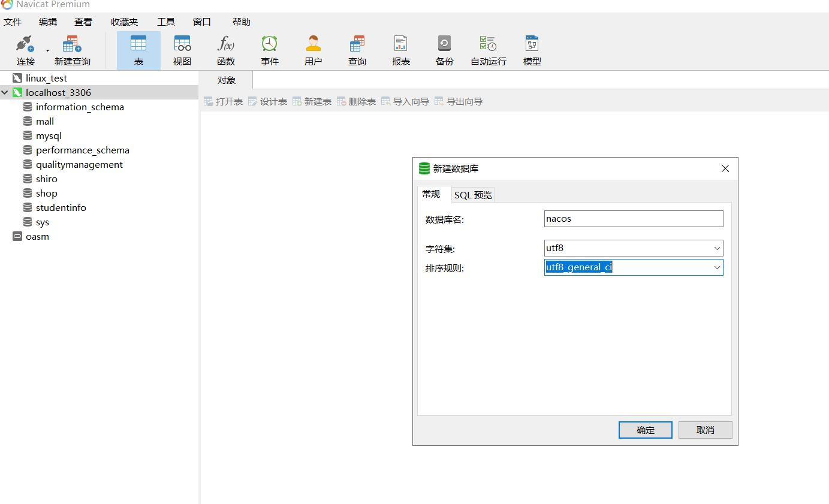Click the Report (报表) toolbar icon

click(401, 50)
